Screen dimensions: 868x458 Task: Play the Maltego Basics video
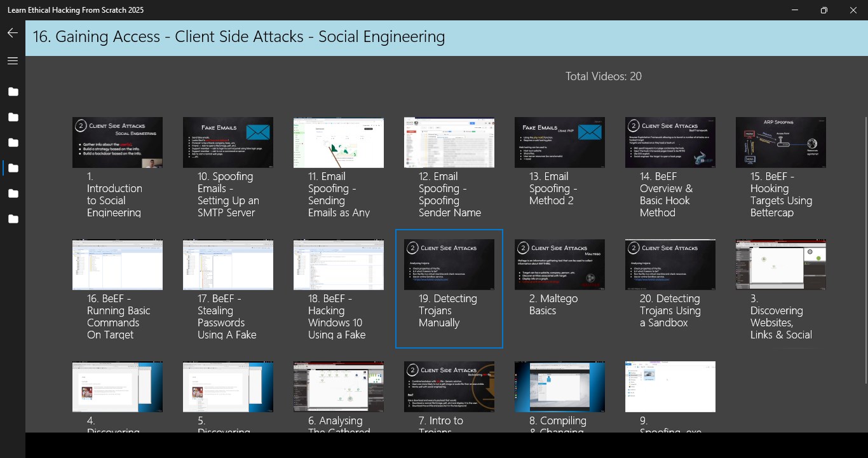[x=559, y=265]
